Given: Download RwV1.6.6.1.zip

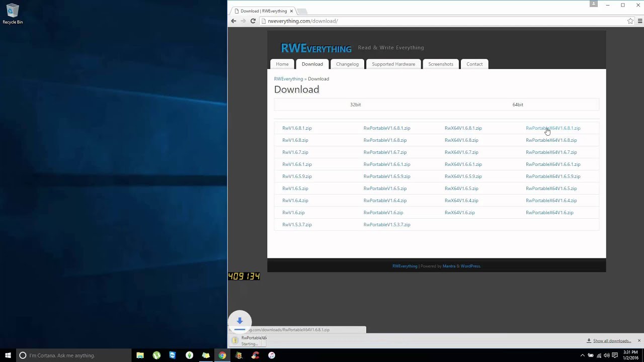Looking at the screenshot, I should 297,164.
